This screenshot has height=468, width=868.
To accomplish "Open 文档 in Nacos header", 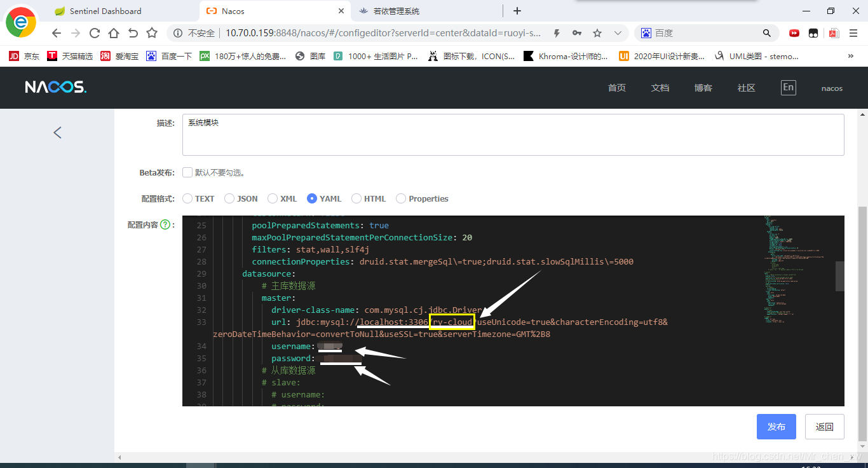I will (x=660, y=88).
